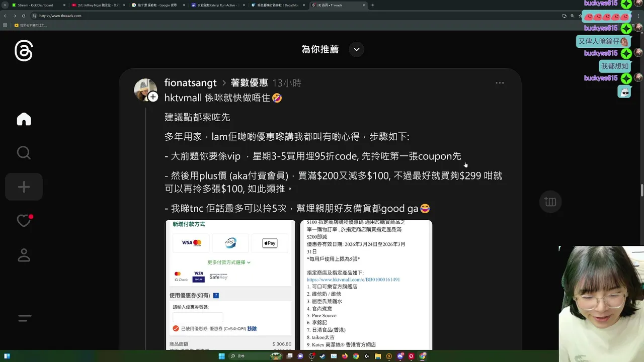Screen dimensions: 644x362
Task: Click the hktvmall.com link in the coupon image
Action: [353, 280]
